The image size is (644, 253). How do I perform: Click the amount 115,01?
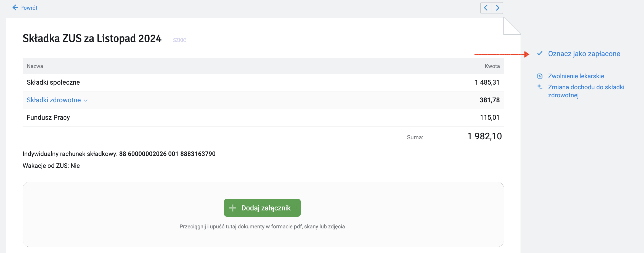click(x=490, y=118)
